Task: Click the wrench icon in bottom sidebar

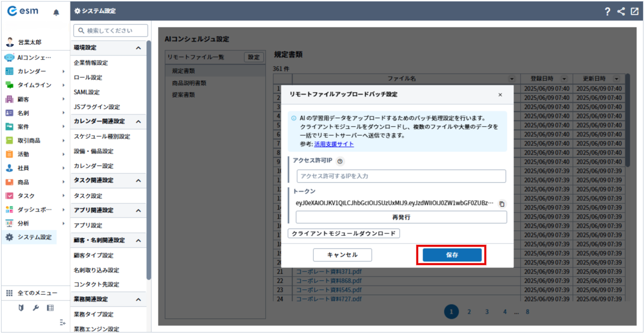Action: click(x=36, y=308)
